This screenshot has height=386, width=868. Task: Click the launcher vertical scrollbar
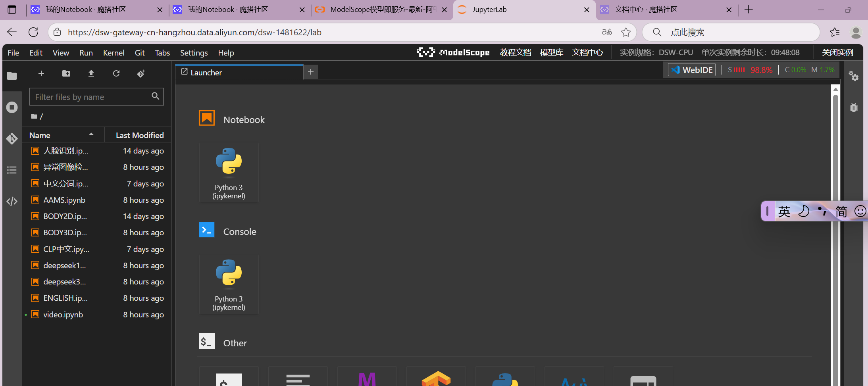pyautogui.click(x=835, y=235)
